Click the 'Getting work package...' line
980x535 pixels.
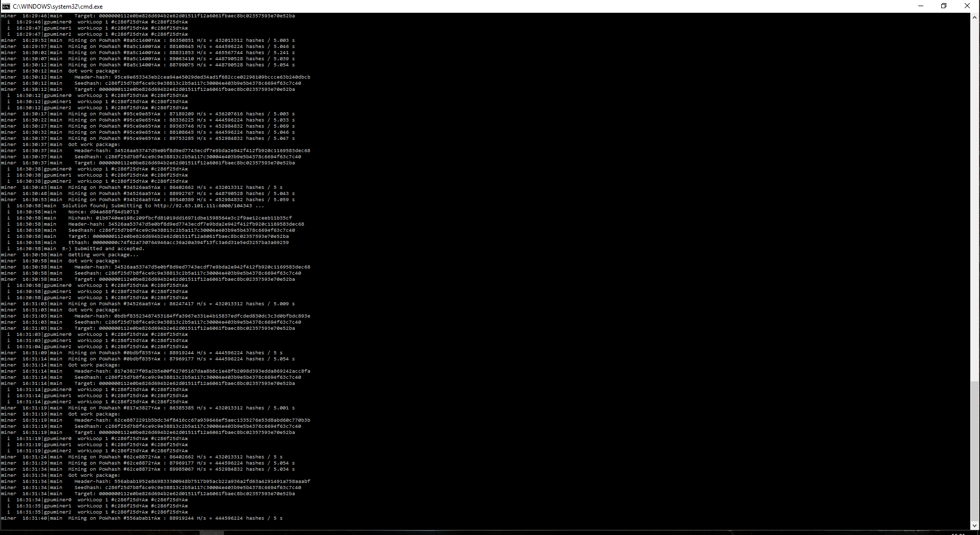pyautogui.click(x=103, y=255)
